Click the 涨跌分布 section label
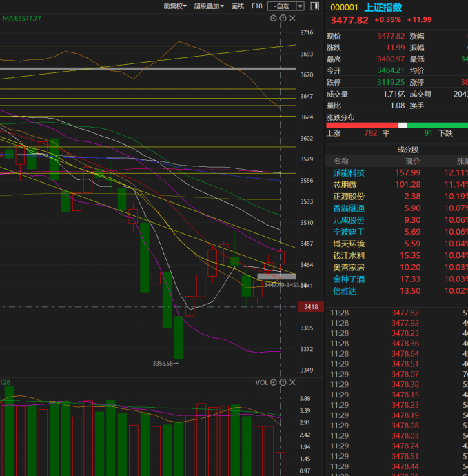The image size is (468, 476). [340, 117]
